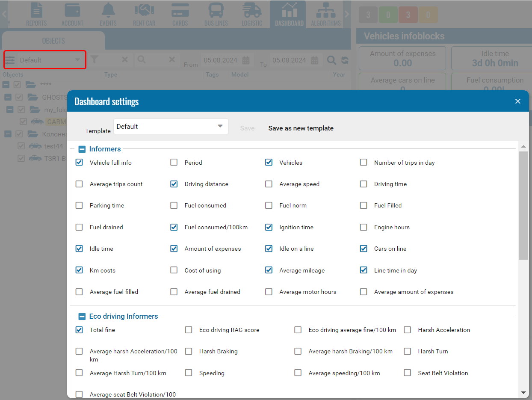Select the Objects tab
The width and height of the screenshot is (532, 400).
(x=53, y=41)
